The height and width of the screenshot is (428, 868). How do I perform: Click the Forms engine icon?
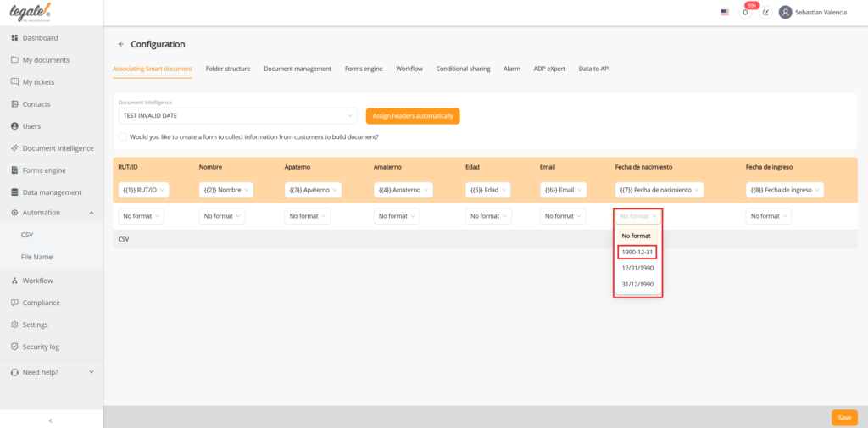click(x=15, y=170)
